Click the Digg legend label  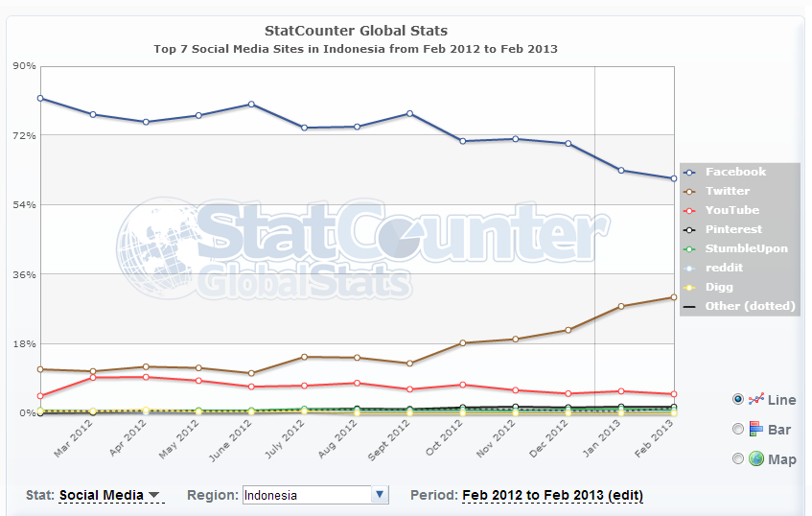coord(719,287)
